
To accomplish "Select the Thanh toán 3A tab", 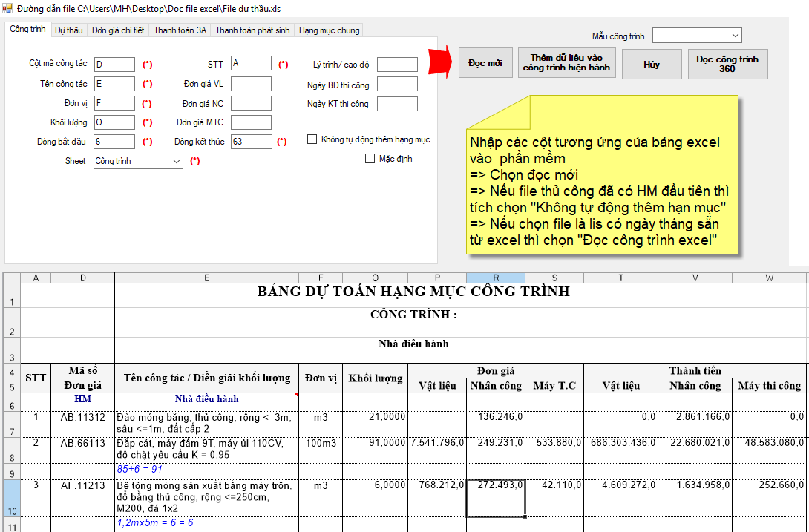I will pos(180,30).
